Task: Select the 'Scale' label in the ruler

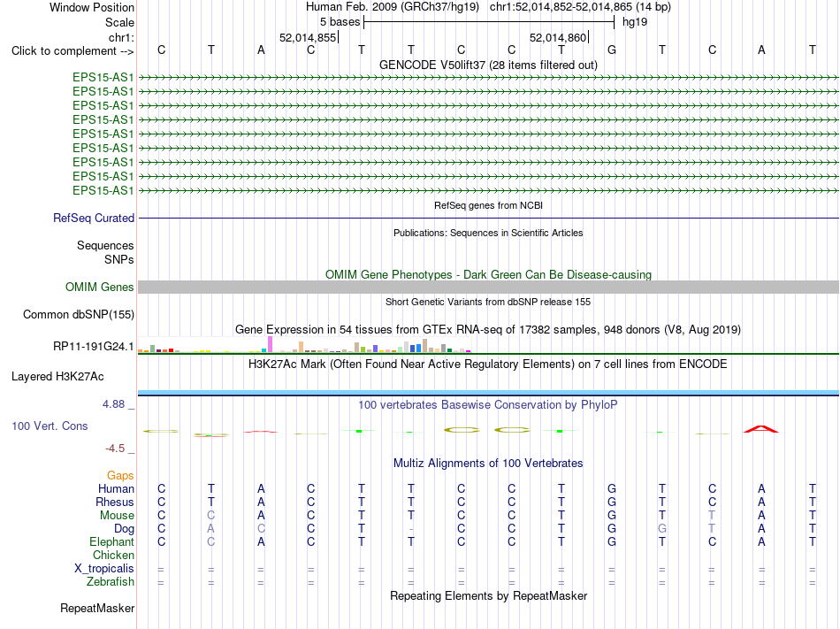Action: [x=119, y=22]
